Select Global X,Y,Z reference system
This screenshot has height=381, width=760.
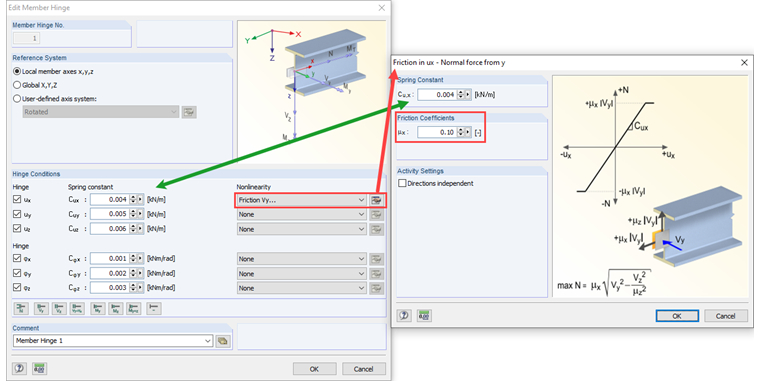(x=17, y=85)
